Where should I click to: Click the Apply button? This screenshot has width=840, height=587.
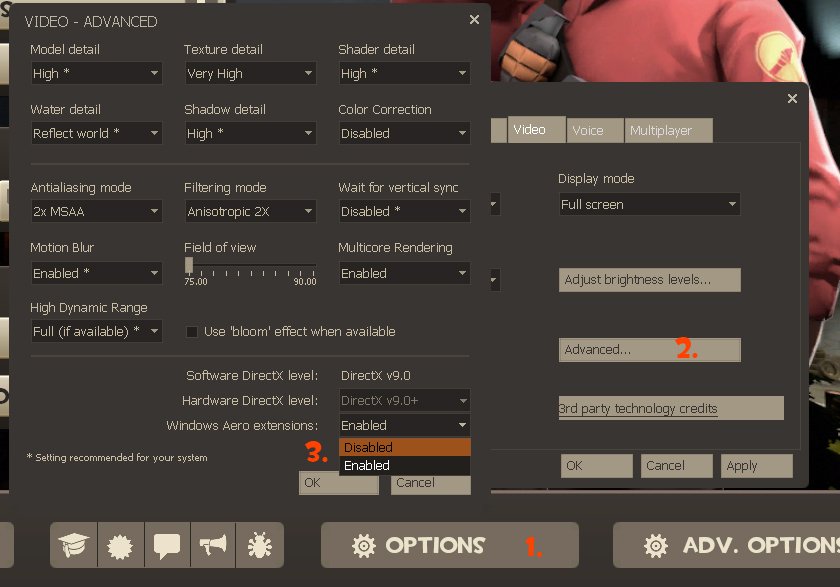756,466
